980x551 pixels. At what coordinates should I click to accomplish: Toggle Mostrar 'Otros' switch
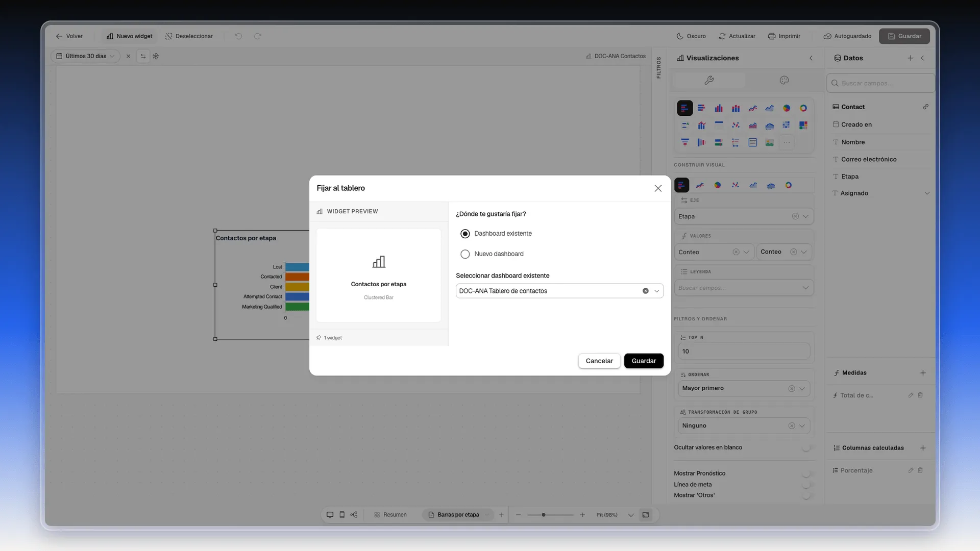806,495
